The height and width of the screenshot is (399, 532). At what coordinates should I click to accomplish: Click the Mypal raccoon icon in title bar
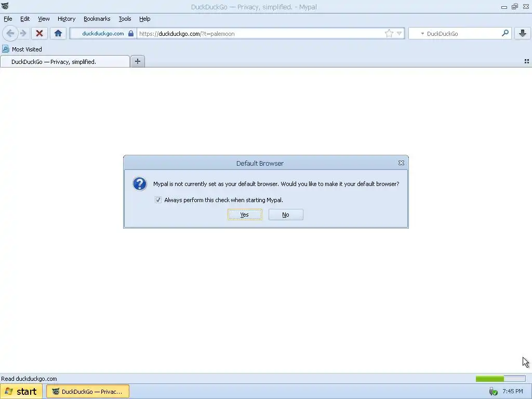pos(5,6)
